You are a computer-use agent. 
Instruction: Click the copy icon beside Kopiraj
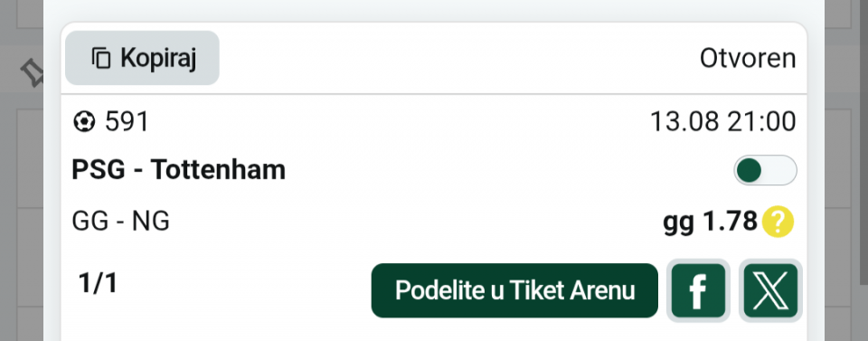[101, 58]
